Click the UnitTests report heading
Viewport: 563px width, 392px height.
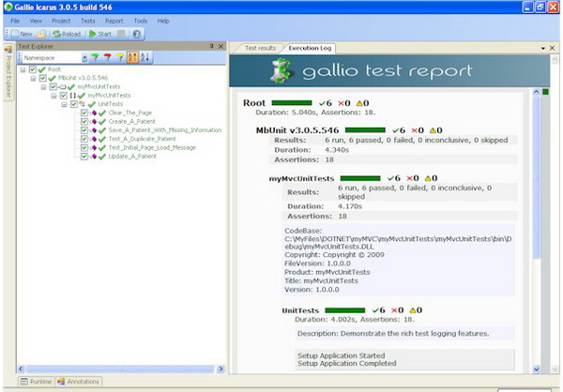[300, 310]
